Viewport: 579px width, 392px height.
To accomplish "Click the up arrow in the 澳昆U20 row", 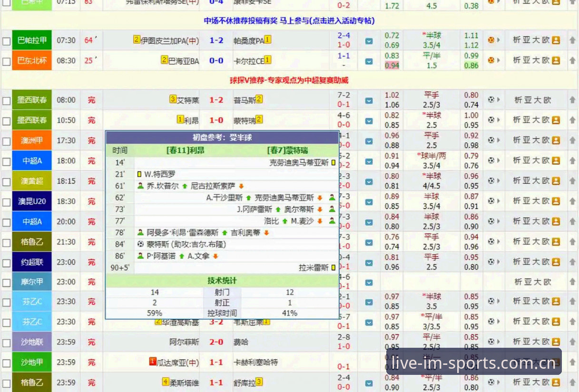I will pyautogui.click(x=572, y=201).
